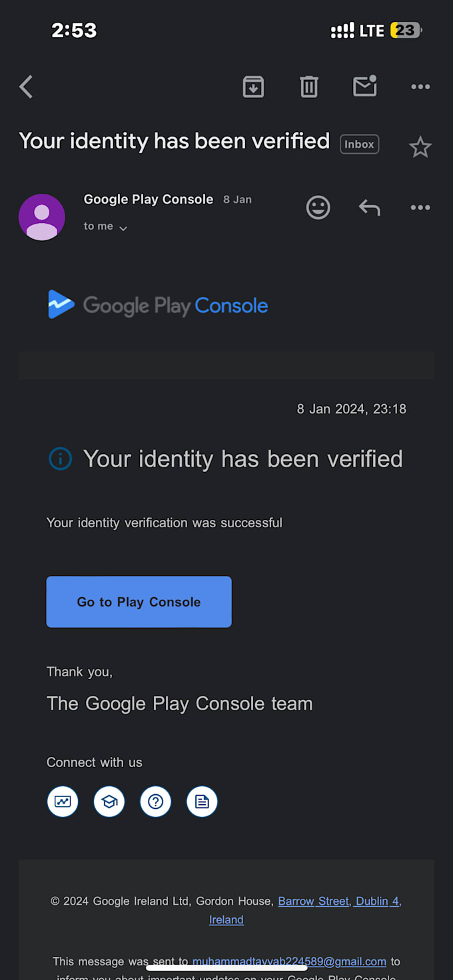Open the top-right overflow menu
This screenshot has height=980, width=453.
pos(420,87)
